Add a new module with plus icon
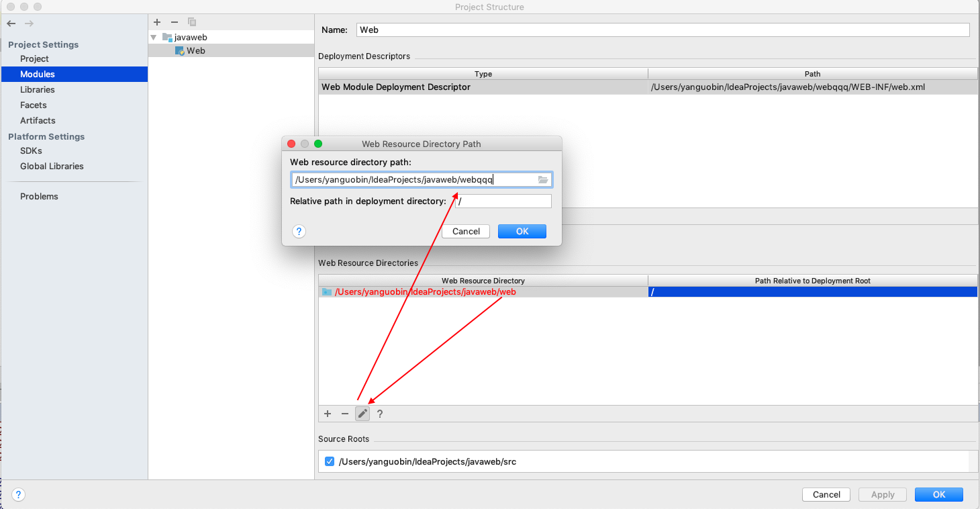The width and height of the screenshot is (980, 509). point(157,22)
